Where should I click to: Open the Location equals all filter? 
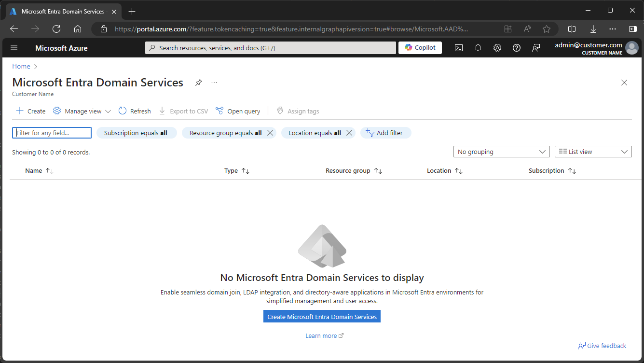point(315,133)
